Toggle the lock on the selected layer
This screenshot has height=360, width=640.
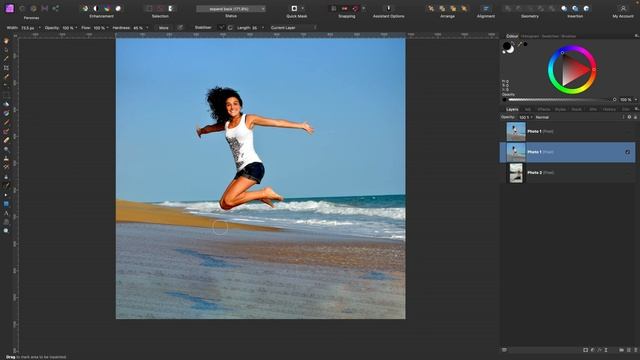click(635, 117)
